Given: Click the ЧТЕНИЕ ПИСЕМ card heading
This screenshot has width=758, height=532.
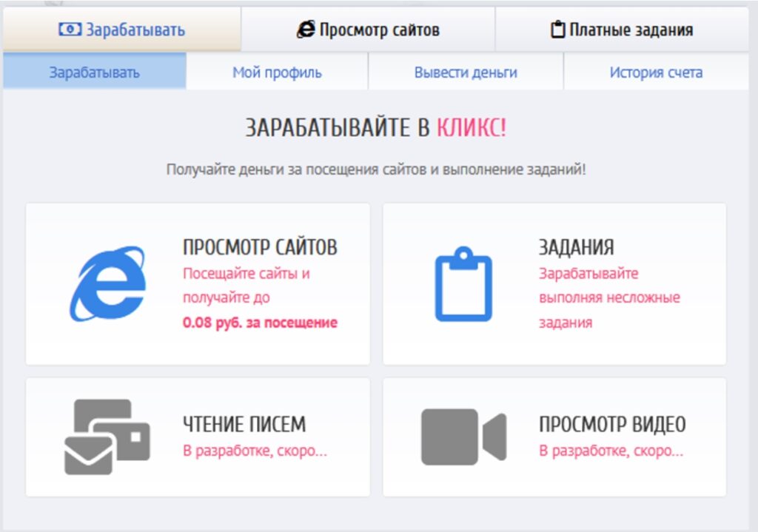Looking at the screenshot, I should point(244,424).
